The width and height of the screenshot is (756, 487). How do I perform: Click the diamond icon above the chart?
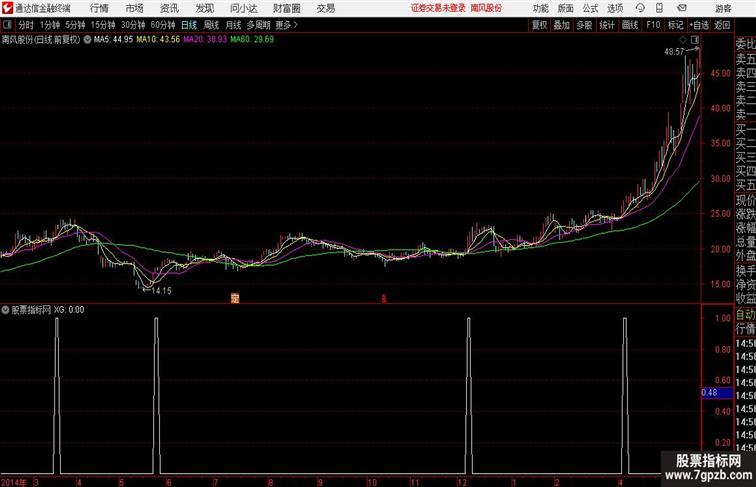(683, 40)
